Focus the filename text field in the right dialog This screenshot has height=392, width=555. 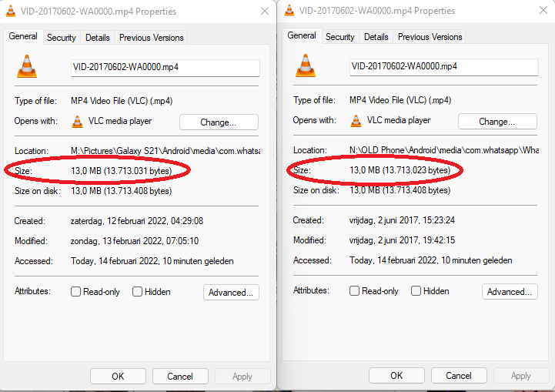(x=443, y=67)
